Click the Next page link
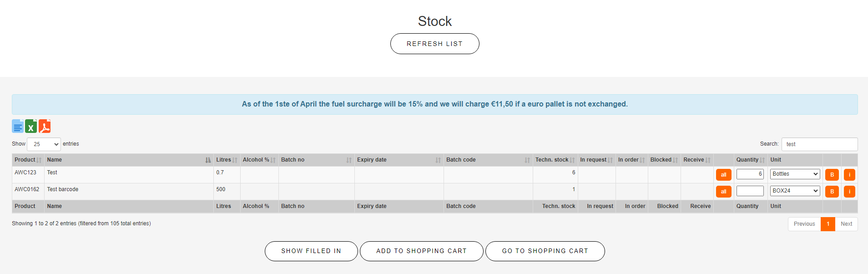868x274 pixels. [x=846, y=224]
